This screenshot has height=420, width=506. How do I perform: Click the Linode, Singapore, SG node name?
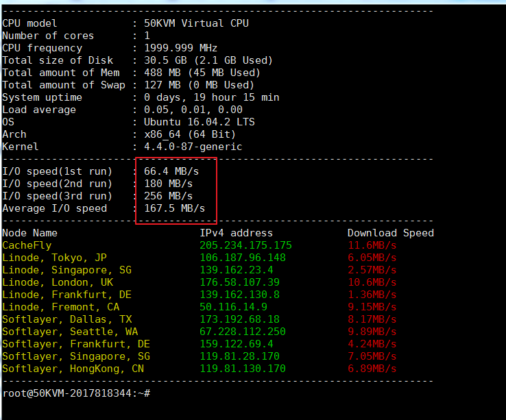(x=67, y=270)
